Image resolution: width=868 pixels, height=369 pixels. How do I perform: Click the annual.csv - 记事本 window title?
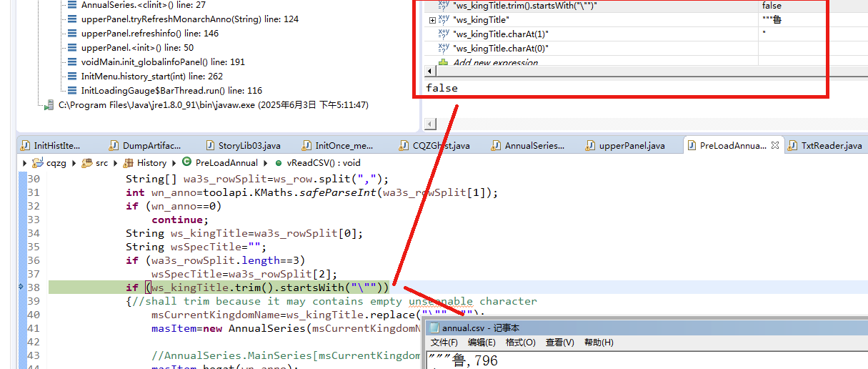pos(481,328)
